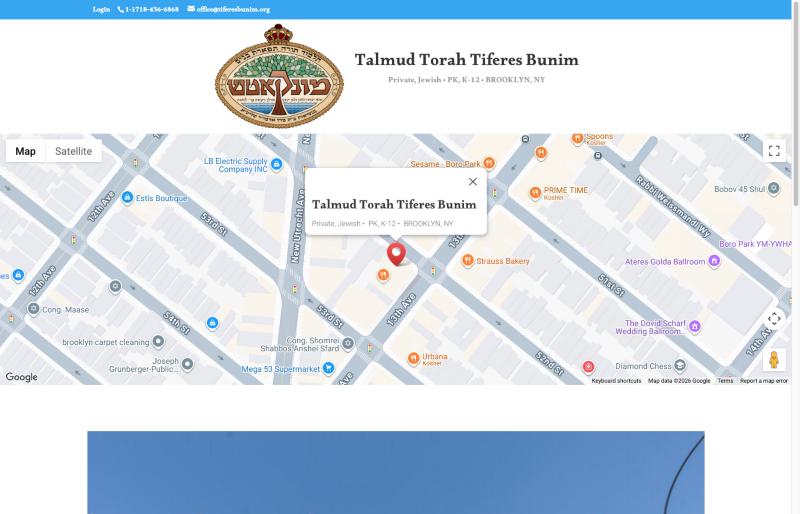
Task: Click the Cong. Shomrei Shabbos marker
Action: click(x=348, y=344)
